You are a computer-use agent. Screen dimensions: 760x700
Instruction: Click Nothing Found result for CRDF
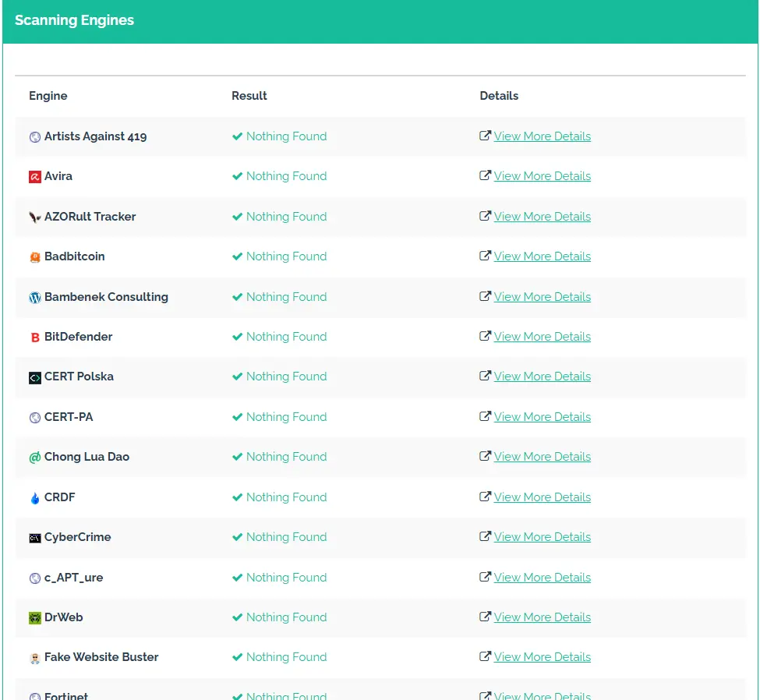(x=286, y=497)
